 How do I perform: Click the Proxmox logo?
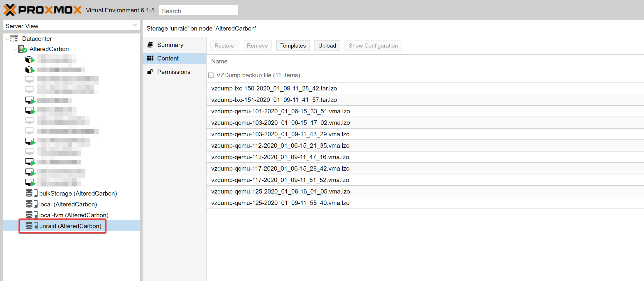click(x=43, y=10)
